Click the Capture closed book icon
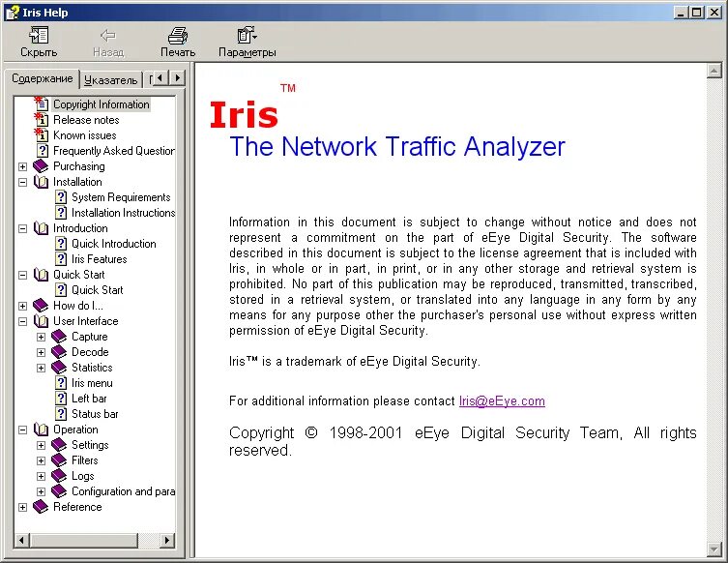This screenshot has width=728, height=563. pyautogui.click(x=59, y=337)
